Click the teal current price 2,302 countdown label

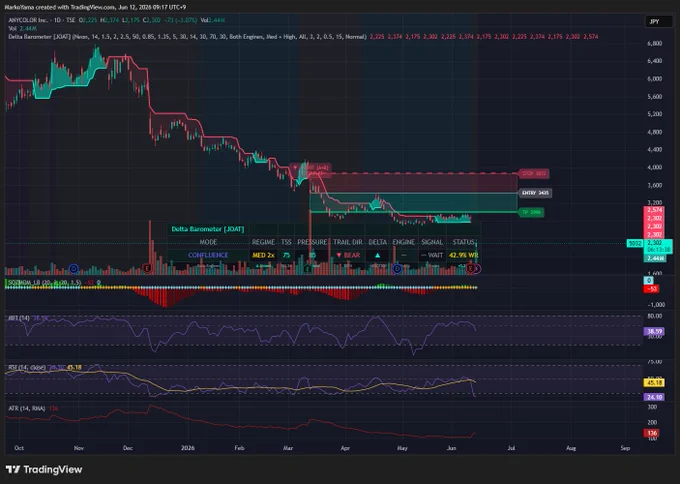point(658,246)
